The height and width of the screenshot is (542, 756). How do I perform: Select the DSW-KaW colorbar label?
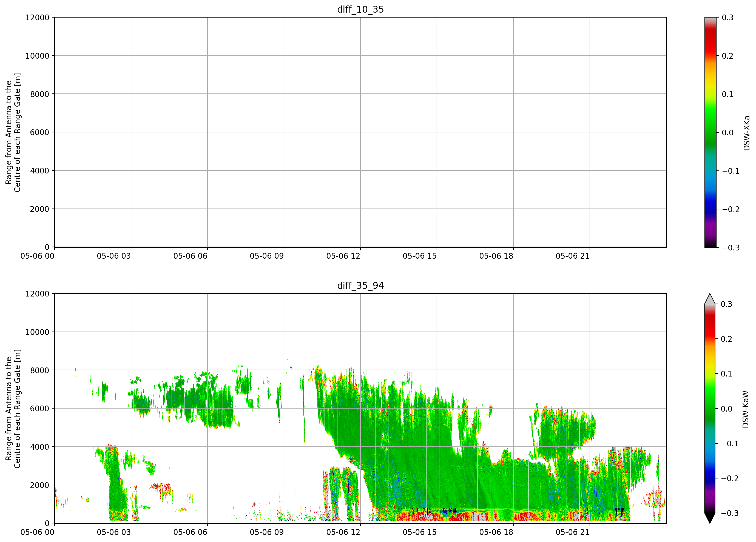[x=746, y=409]
